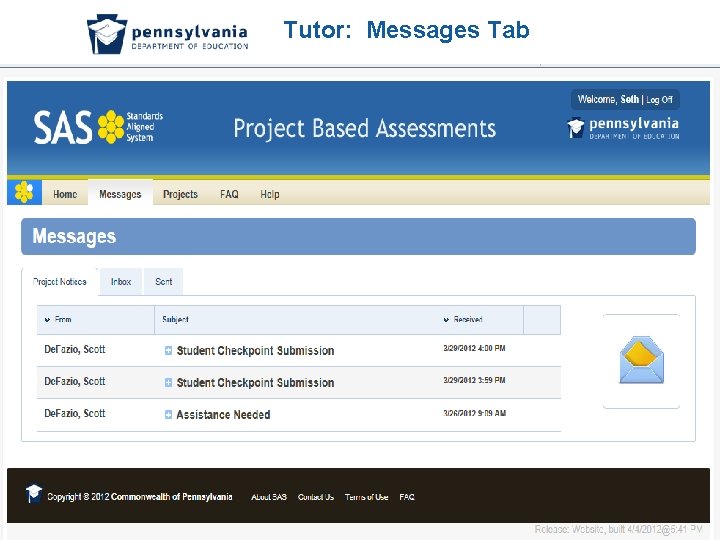
Task: Click the SAS Standards Aligned System logo
Action: point(98,127)
